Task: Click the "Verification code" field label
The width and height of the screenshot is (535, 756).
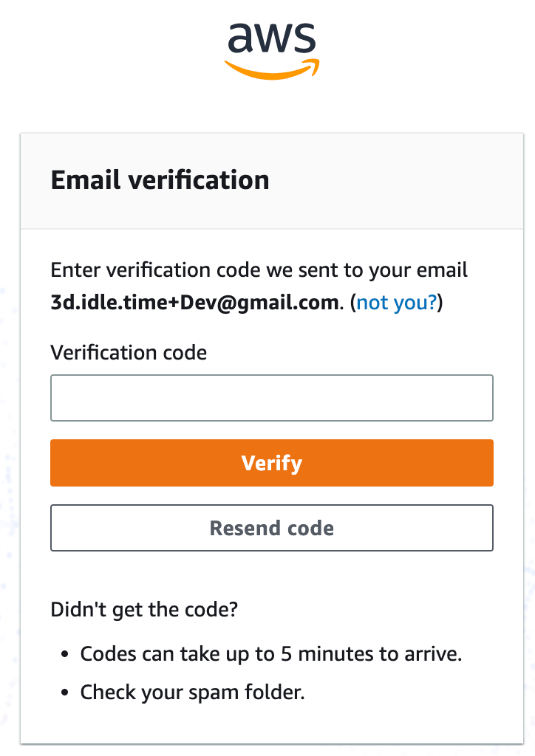Action: click(129, 352)
